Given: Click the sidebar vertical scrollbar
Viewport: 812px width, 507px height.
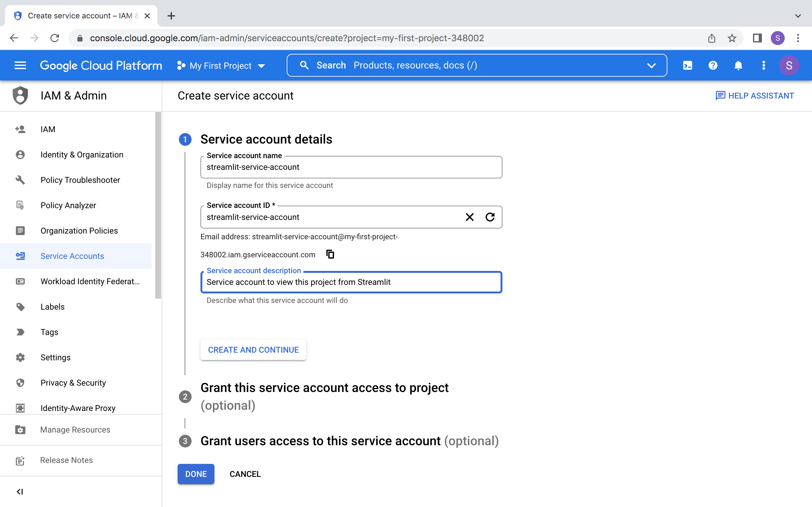Looking at the screenshot, I should [x=158, y=205].
